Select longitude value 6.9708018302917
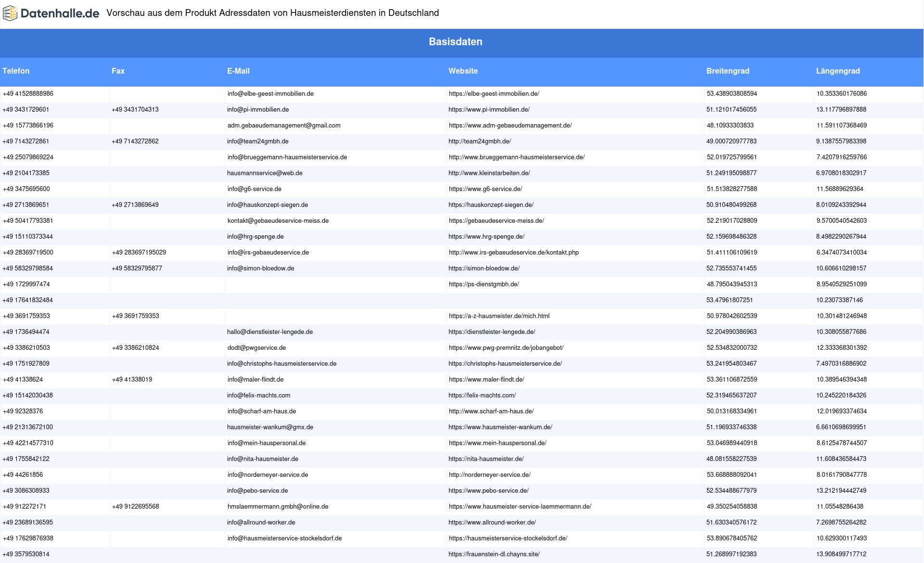The image size is (924, 563). 841,173
